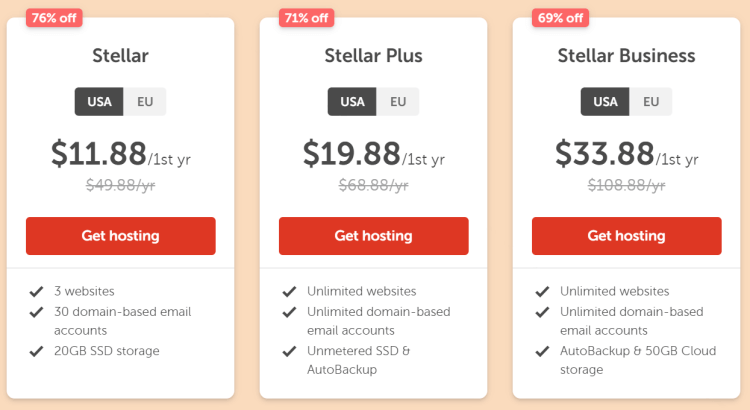Click checkmark beside AutoBackup & 50GB Cloud storage
Image resolution: width=750 pixels, height=410 pixels.
pyautogui.click(x=542, y=351)
